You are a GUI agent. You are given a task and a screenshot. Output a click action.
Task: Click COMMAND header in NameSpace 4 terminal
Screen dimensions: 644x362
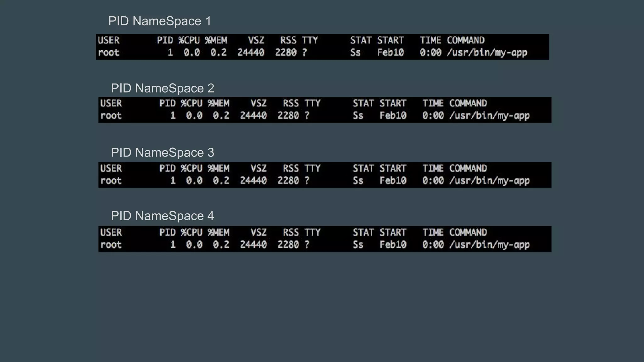coord(468,233)
